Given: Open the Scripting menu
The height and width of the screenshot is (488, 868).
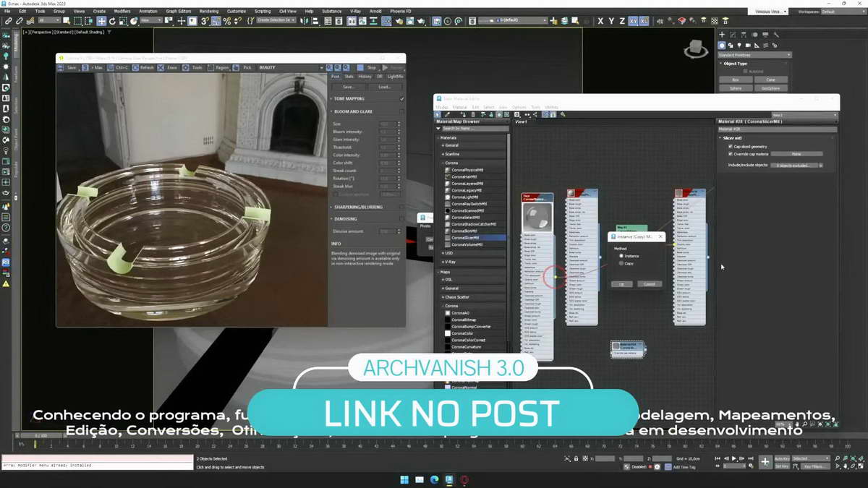Looking at the screenshot, I should 263,12.
